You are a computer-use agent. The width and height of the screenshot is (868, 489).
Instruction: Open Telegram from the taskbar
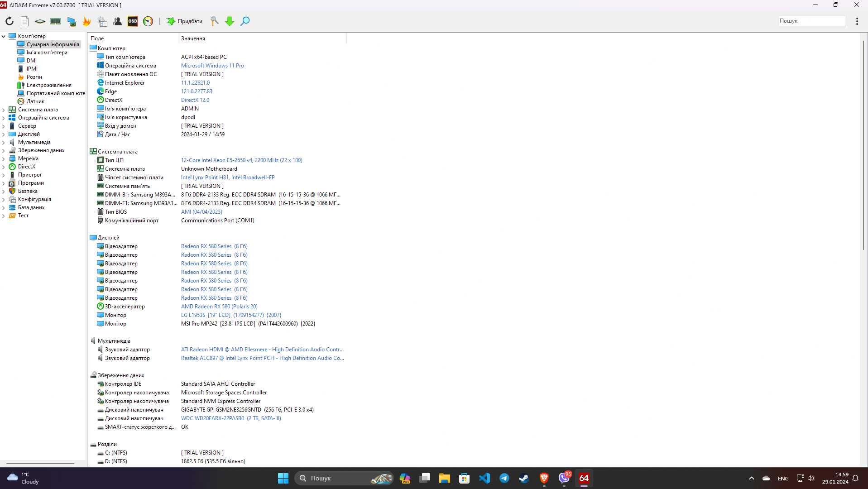pyautogui.click(x=504, y=478)
